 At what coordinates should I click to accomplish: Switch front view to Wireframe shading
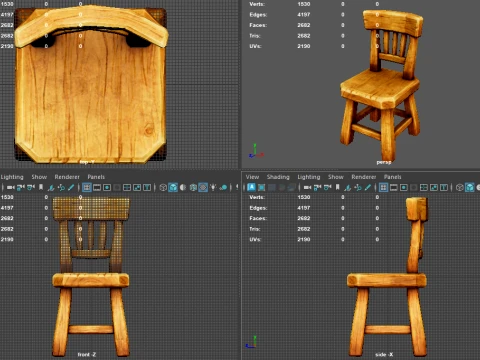point(163,187)
